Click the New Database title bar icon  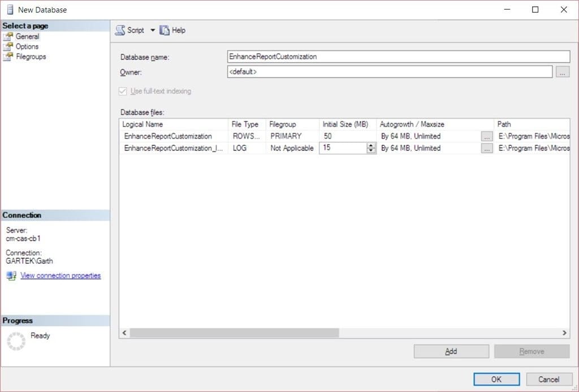coord(10,10)
